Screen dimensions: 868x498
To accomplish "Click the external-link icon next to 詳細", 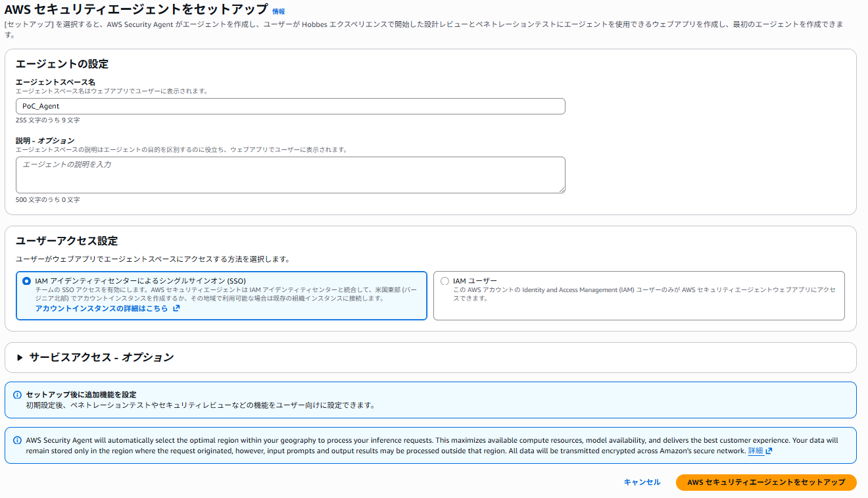I will tap(769, 451).
